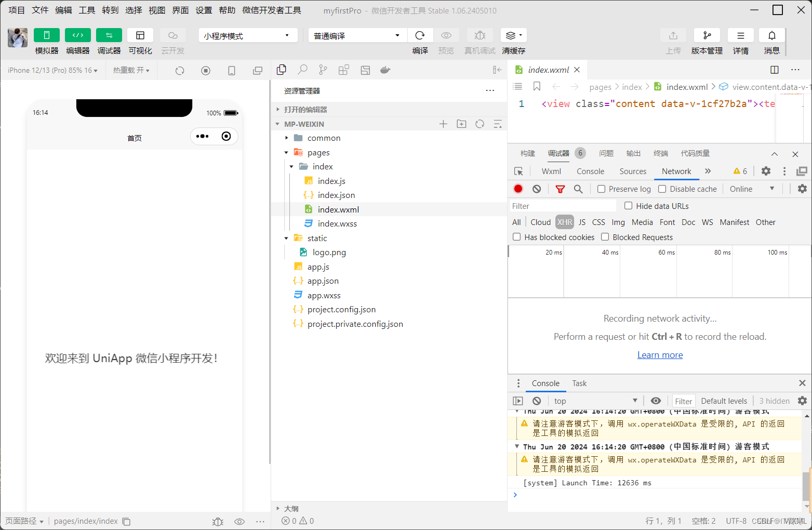Image resolution: width=812 pixels, height=530 pixels.
Task: Click the red record network button
Action: [518, 189]
